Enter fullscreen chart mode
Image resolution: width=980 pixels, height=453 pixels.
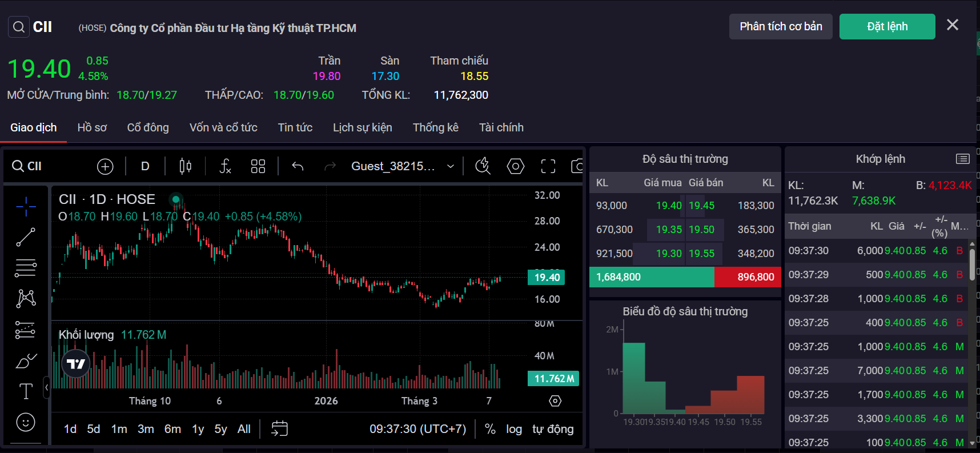click(548, 166)
